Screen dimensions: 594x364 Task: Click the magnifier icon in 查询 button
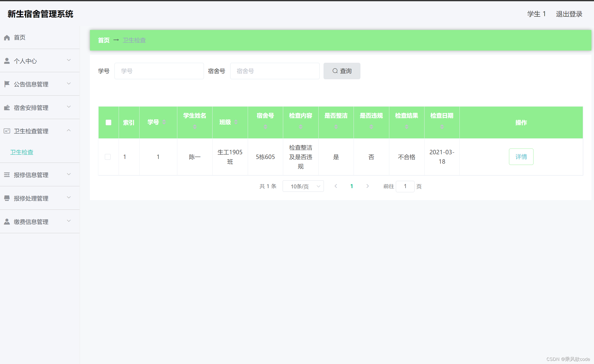click(x=335, y=71)
